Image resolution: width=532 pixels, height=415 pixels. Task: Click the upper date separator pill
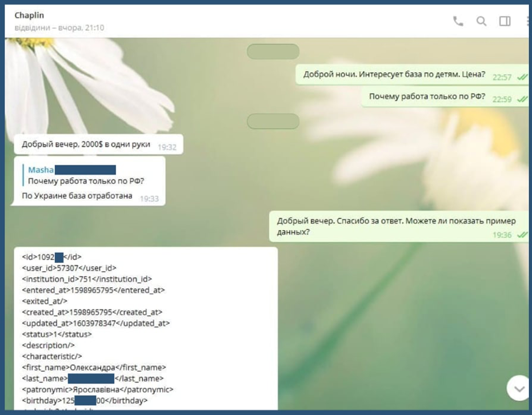coord(273,52)
